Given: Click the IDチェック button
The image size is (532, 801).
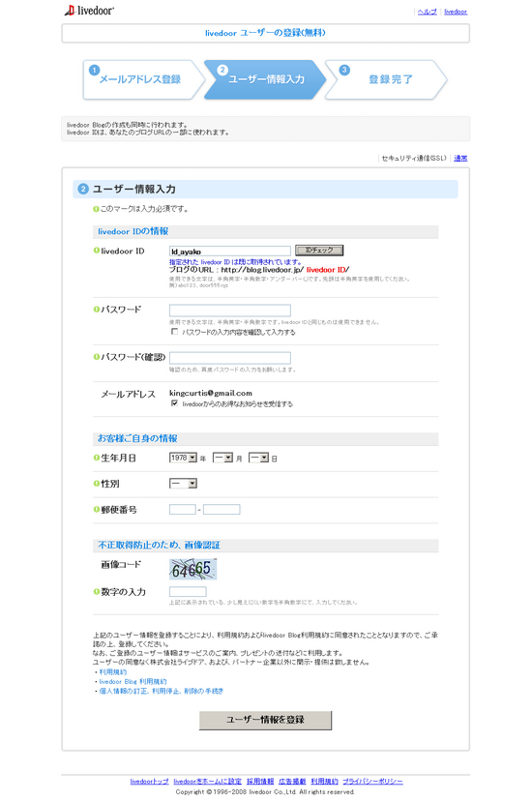Looking at the screenshot, I should click(x=319, y=251).
